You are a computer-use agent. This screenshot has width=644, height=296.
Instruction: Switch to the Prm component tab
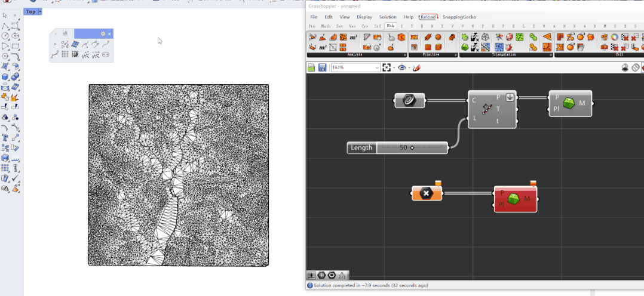point(312,26)
